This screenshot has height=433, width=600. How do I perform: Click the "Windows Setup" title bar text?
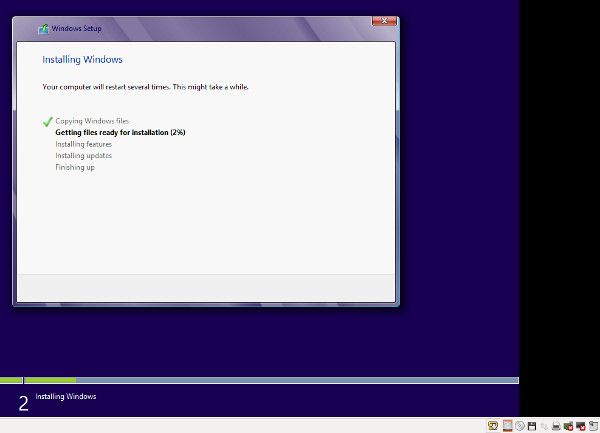77,29
